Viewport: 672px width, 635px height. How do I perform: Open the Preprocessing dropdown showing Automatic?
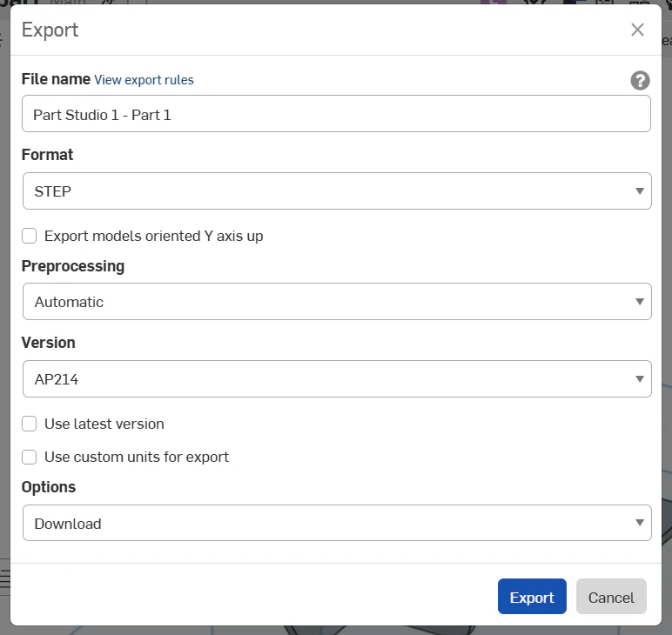click(337, 302)
